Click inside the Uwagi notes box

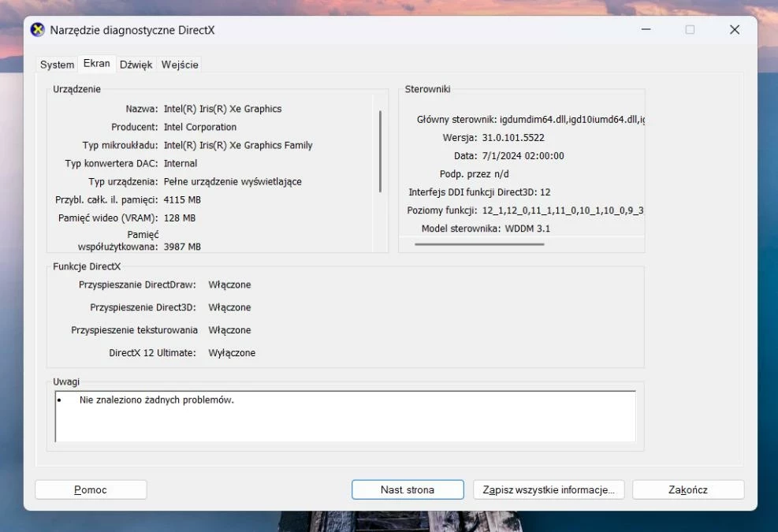click(345, 416)
